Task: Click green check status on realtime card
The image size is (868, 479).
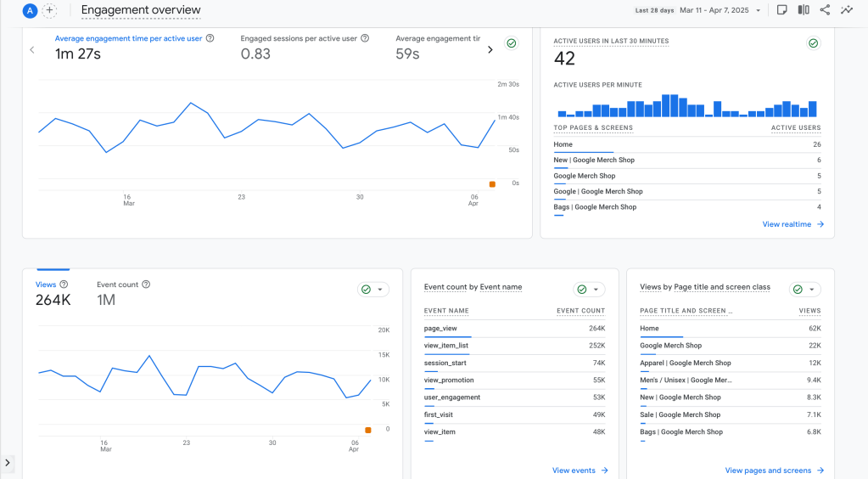Action: click(813, 43)
